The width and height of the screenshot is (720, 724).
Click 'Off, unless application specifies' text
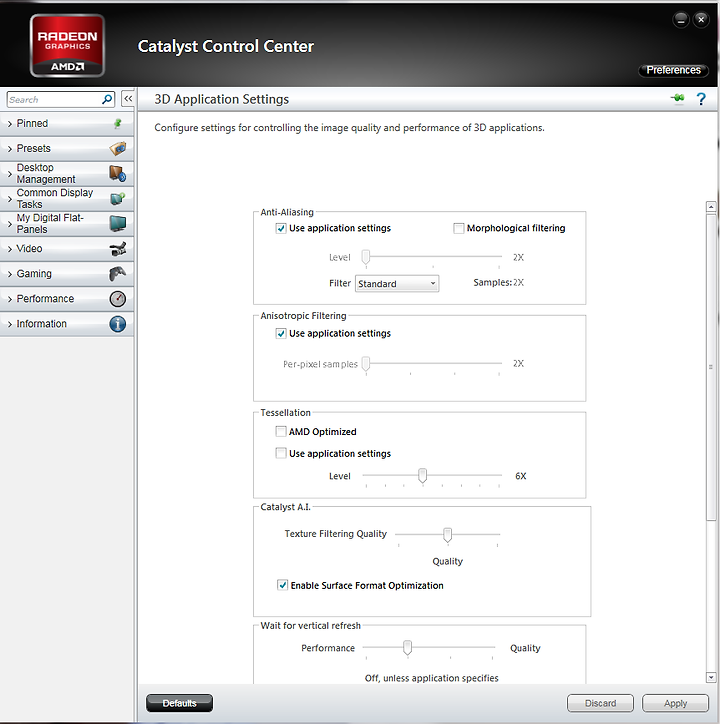[x=431, y=678]
